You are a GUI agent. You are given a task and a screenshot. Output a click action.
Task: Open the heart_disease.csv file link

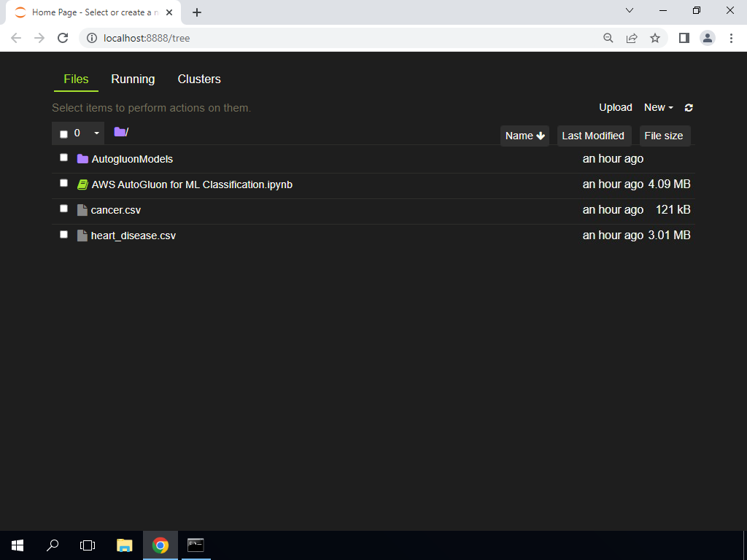(133, 236)
